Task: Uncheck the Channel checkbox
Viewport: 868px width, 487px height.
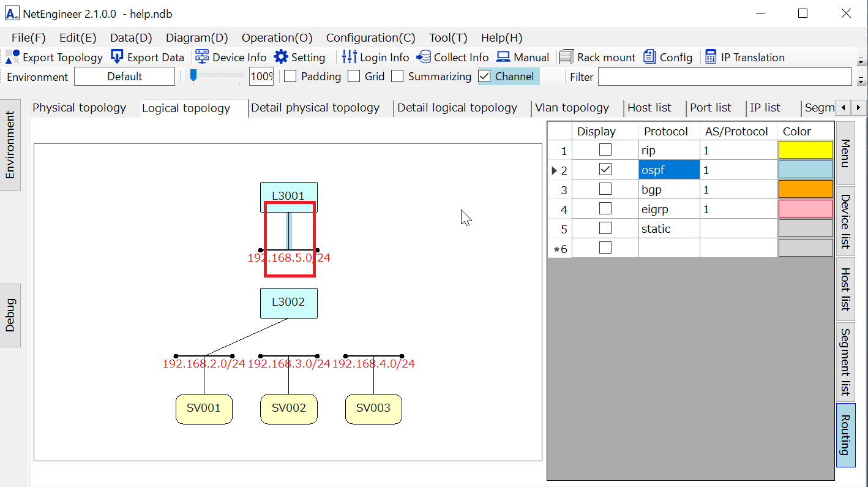Action: coord(484,77)
